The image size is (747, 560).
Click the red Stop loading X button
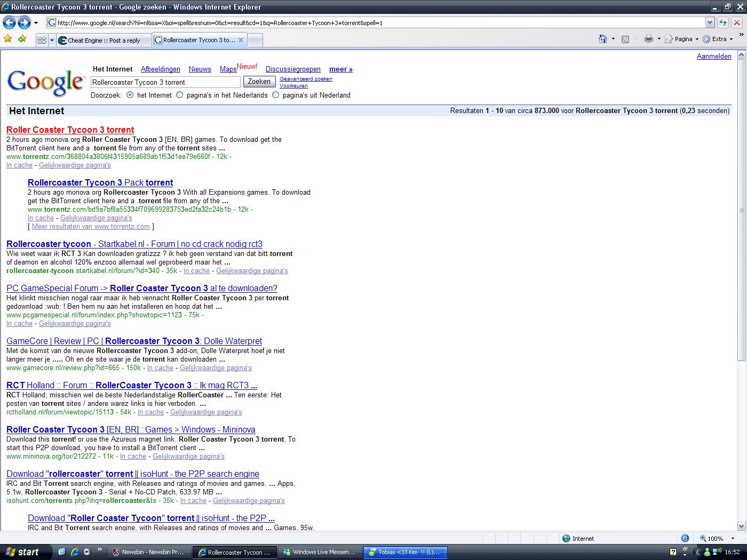736,22
